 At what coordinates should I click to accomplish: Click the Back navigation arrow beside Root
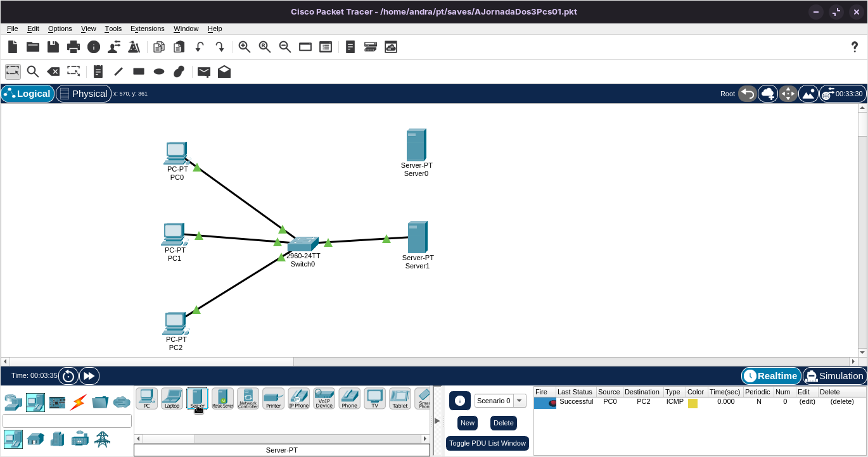tap(748, 94)
